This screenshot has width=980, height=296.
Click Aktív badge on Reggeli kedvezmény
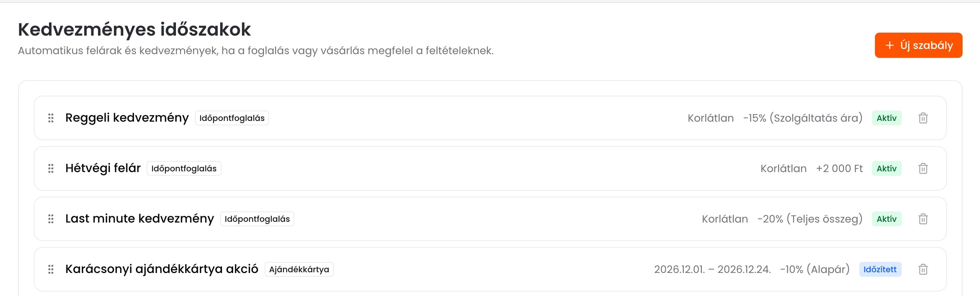click(x=886, y=118)
